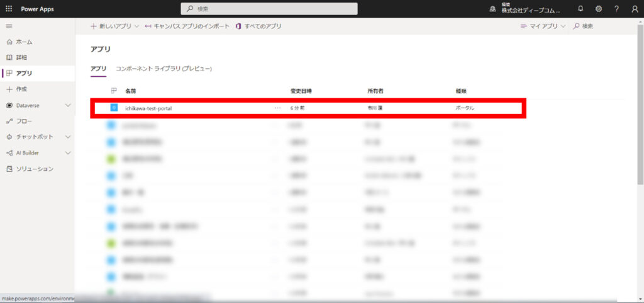Image resolution: width=644 pixels, height=303 pixels.
Task: Open more options for ichikawa-test-portal
Action: click(x=277, y=108)
